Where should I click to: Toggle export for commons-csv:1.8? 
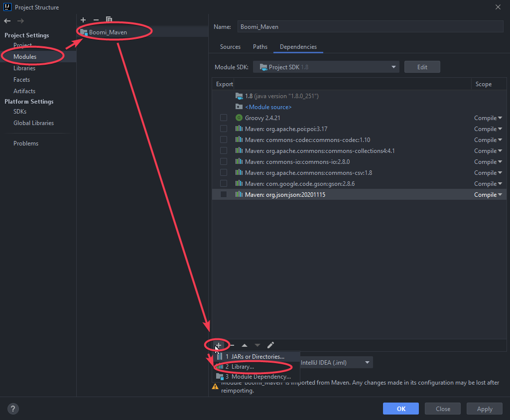pyautogui.click(x=224, y=172)
